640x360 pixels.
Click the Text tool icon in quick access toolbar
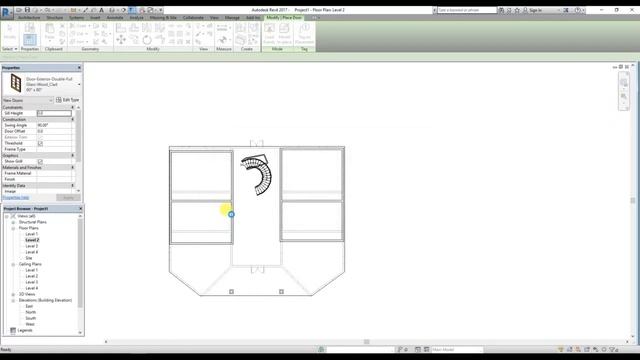click(x=102, y=10)
